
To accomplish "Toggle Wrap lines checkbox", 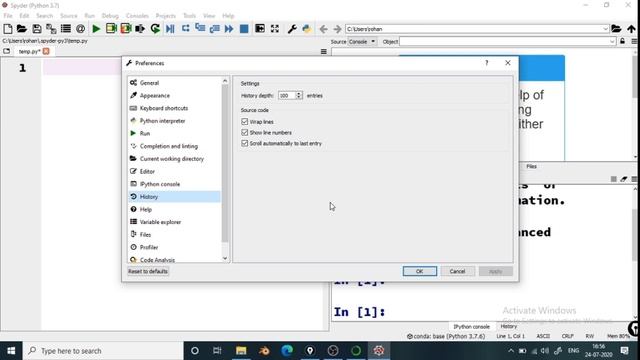I will click(244, 122).
